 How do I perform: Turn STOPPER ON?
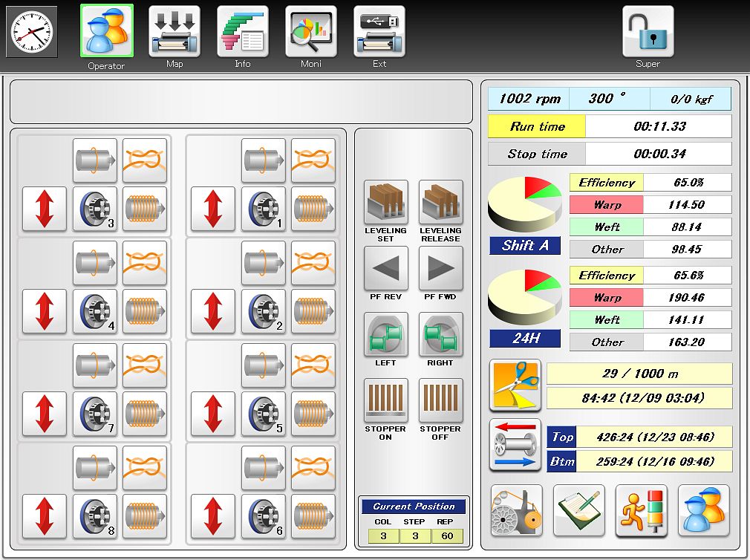tap(386, 400)
